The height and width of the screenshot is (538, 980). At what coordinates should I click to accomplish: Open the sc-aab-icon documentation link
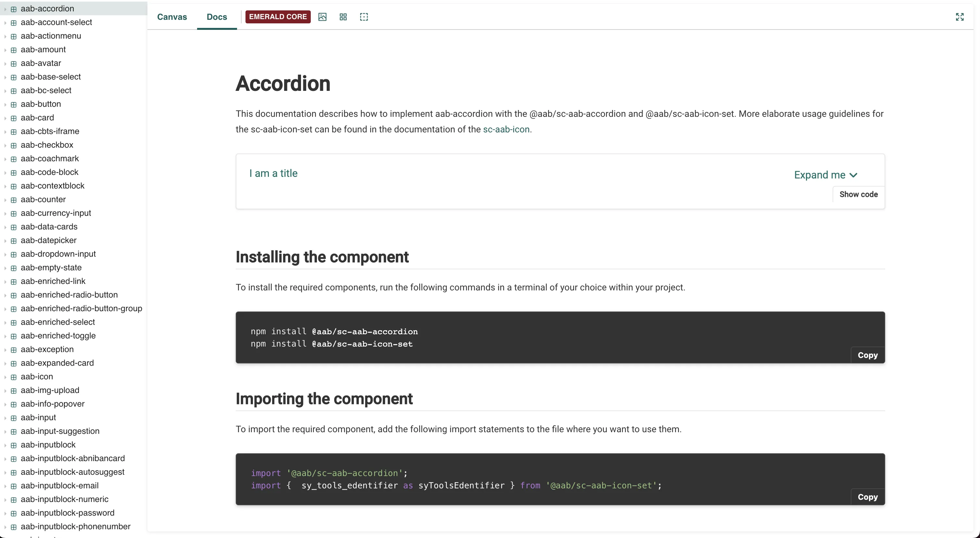point(506,129)
